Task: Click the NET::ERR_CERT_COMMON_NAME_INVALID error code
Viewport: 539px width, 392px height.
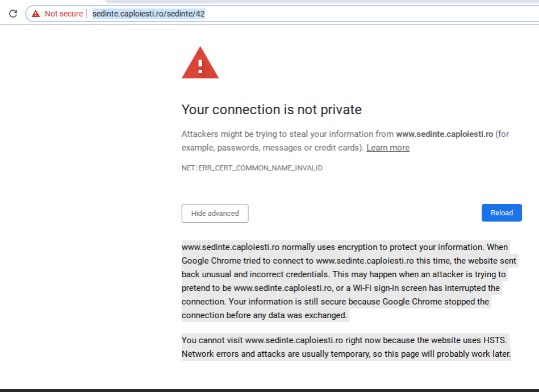Action: click(252, 168)
